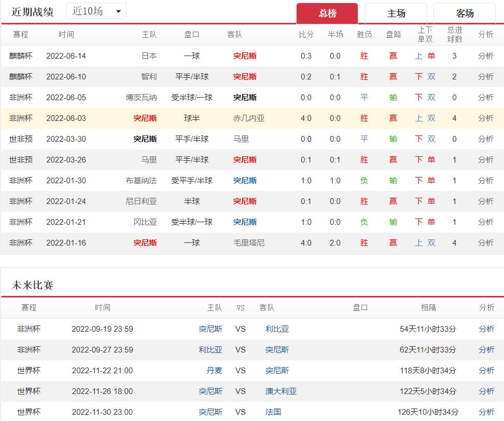The image size is (504, 421).
Task: Click 利比亚 away team in 09-19 fixture
Action: [277, 329]
